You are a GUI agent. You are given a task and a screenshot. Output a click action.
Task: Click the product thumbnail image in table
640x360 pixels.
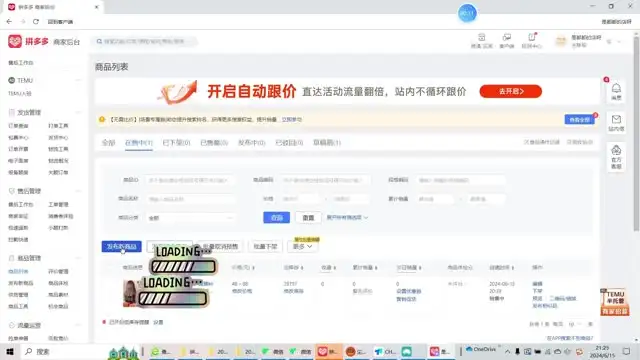[130, 293]
